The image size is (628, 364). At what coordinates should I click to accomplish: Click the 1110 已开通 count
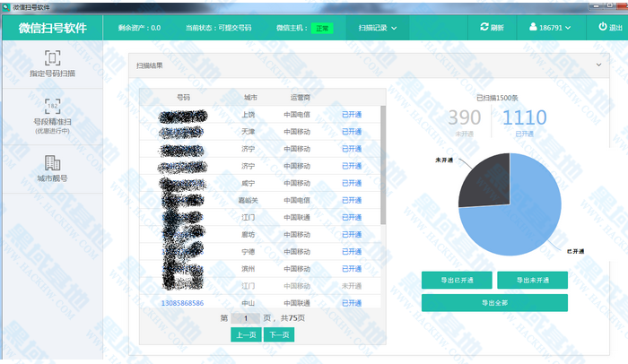pos(524,118)
